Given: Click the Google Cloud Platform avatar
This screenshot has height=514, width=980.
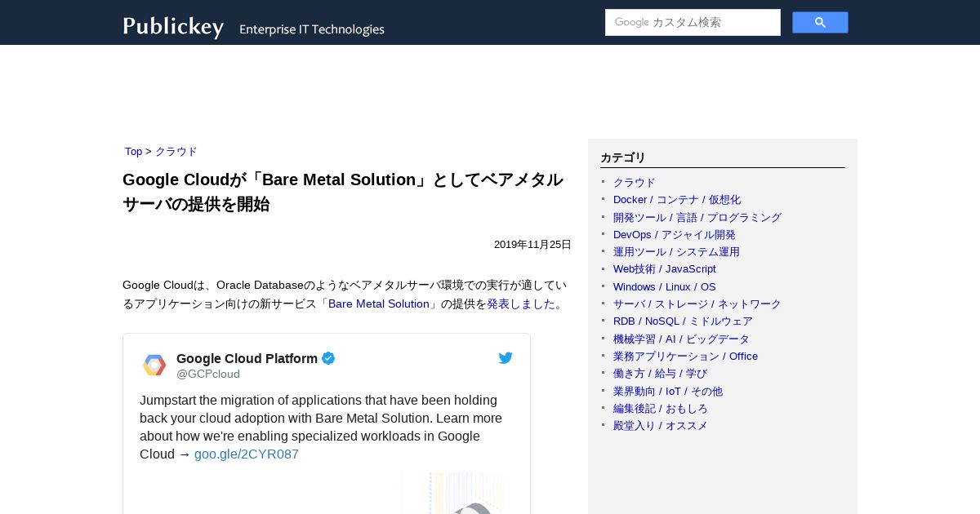Looking at the screenshot, I should (x=154, y=366).
